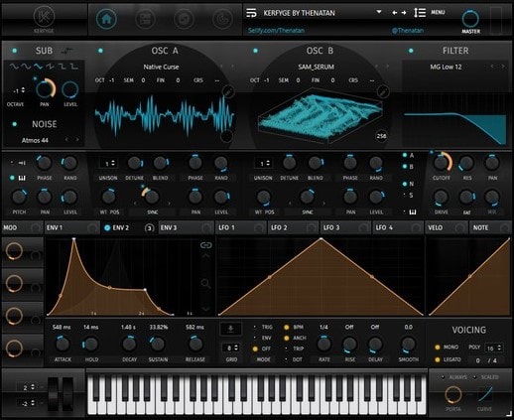The image size is (514, 420).
Task: Open the Home (OSC) view icon
Action: point(106,19)
